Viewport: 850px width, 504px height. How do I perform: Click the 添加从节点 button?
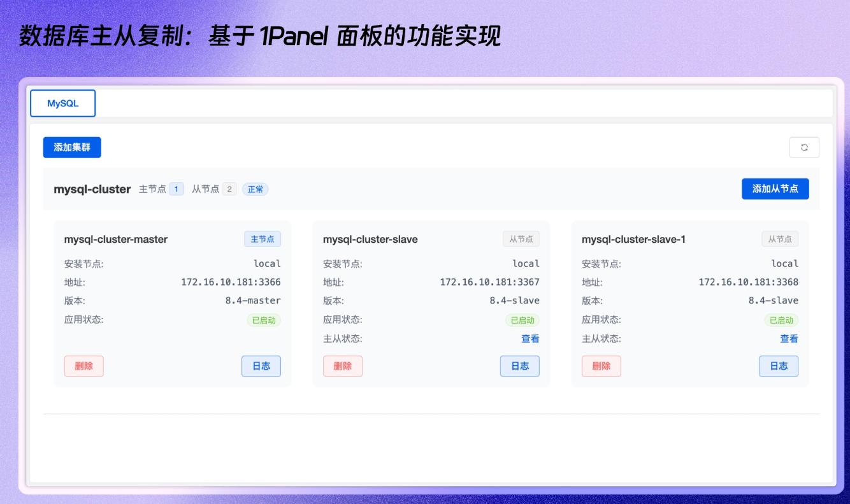(x=775, y=189)
